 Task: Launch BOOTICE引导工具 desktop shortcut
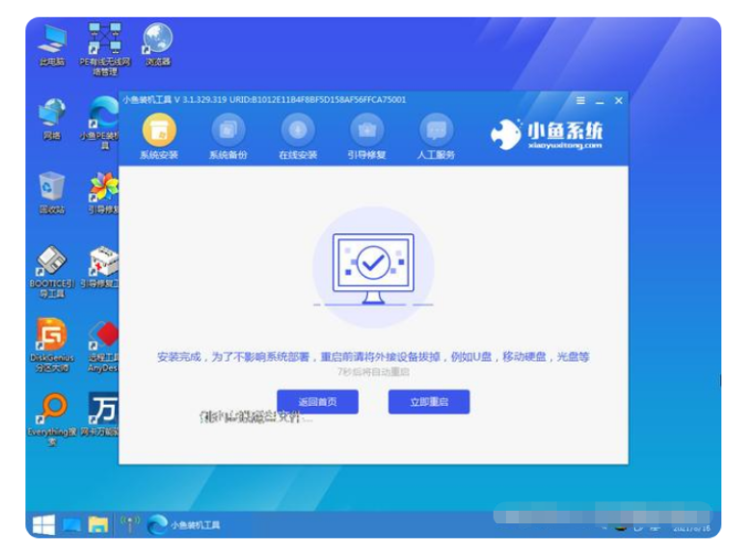coord(52,266)
